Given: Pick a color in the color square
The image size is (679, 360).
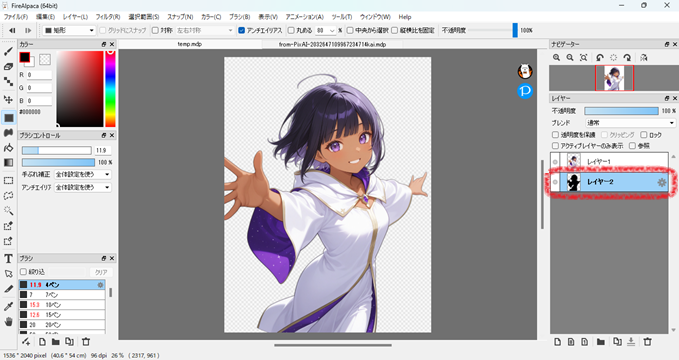Looking at the screenshot, I should [80, 89].
